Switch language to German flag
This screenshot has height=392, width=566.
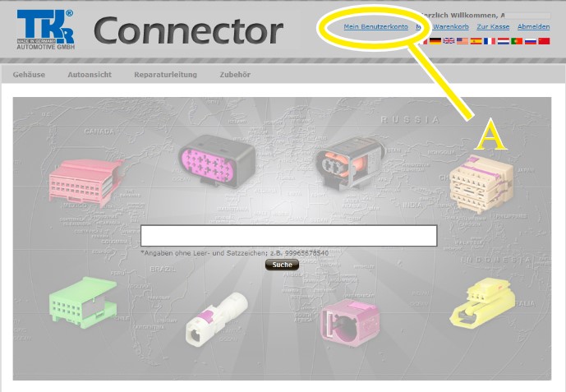tap(435, 41)
